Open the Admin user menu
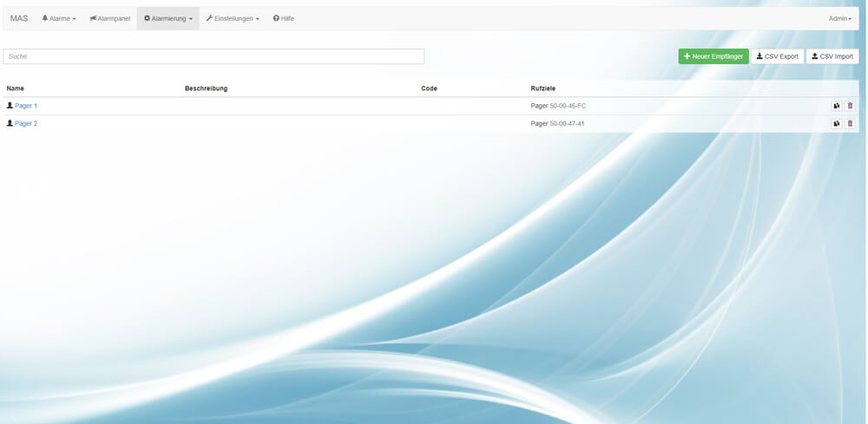 tap(839, 18)
